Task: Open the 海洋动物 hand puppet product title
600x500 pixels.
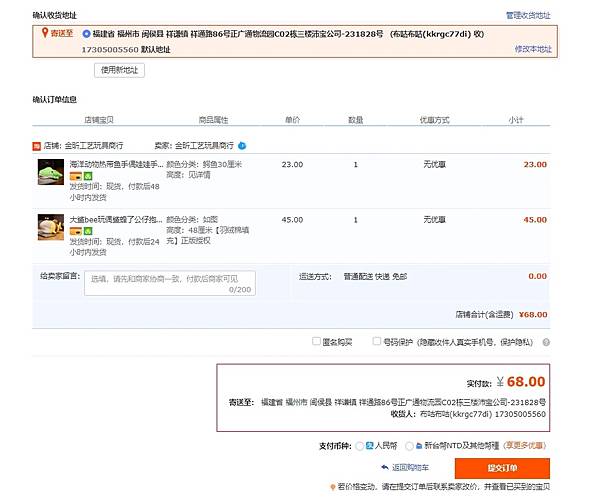Action: click(116, 164)
